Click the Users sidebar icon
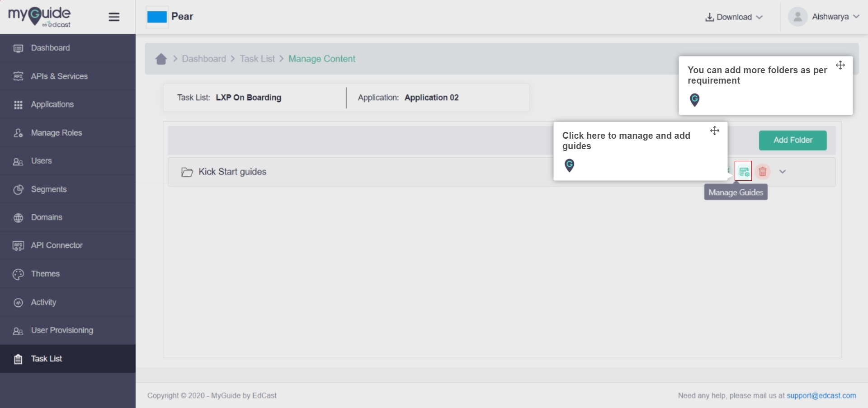Screen dimensions: 868x408 pos(18,162)
